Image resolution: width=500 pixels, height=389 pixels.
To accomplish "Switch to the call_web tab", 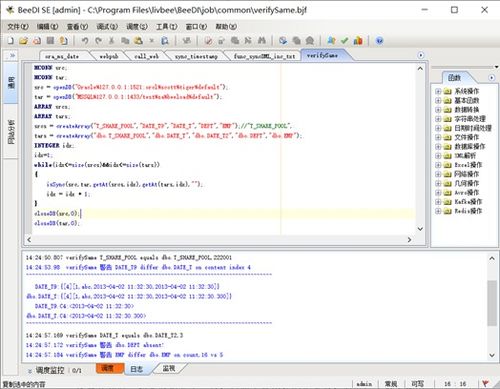I will click(146, 56).
